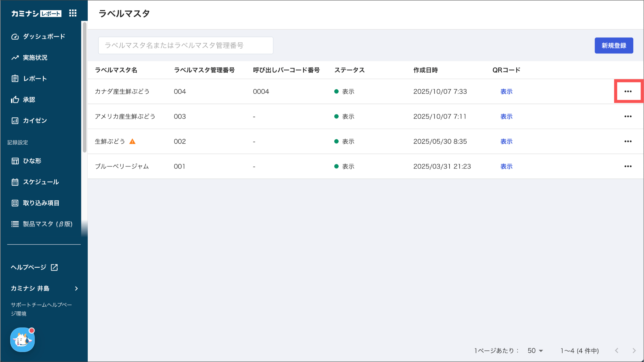The width and height of the screenshot is (644, 362).
Task: Click the スケジュール calendar icon
Action: tap(15, 182)
